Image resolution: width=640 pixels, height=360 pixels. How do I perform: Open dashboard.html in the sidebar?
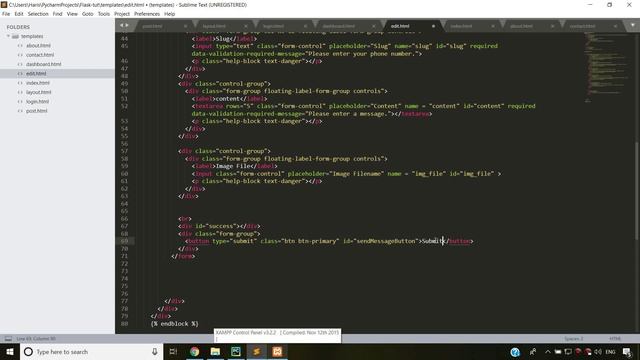tap(44, 64)
